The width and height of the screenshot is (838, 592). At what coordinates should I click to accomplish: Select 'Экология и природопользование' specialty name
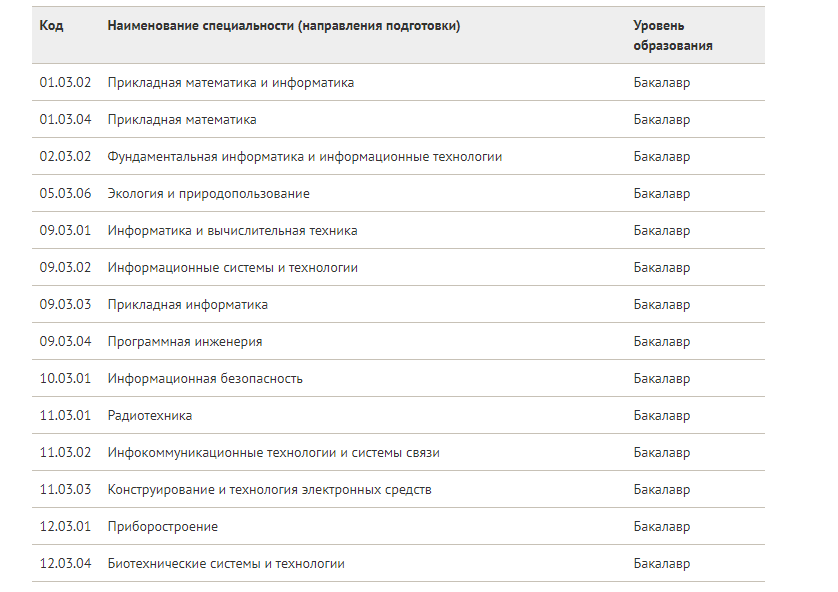[208, 194]
